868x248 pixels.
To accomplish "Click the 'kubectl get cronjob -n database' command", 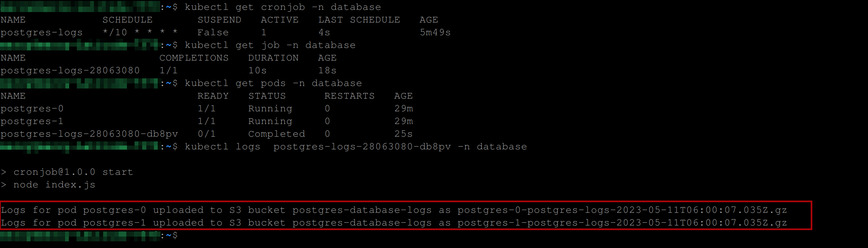I will click(283, 7).
